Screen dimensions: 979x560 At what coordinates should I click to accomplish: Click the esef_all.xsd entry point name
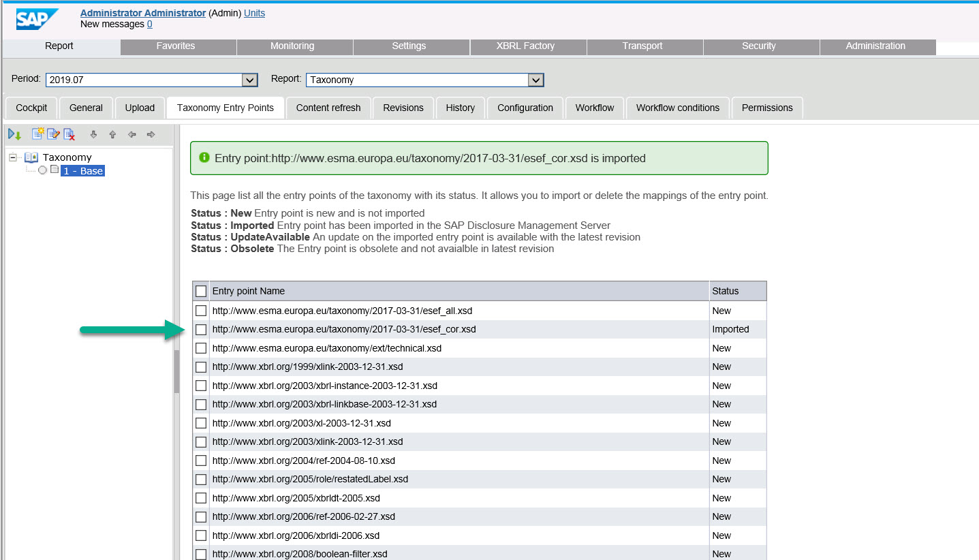coord(342,311)
